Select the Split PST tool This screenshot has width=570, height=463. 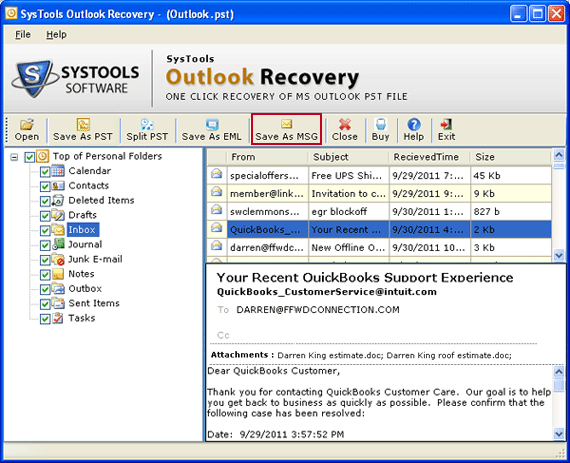tap(147, 130)
